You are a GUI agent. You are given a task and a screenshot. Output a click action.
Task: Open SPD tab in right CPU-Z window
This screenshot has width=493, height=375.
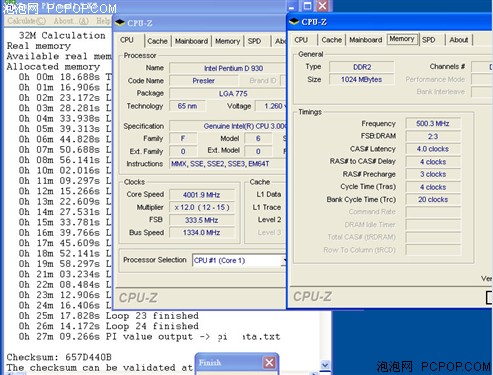click(429, 40)
